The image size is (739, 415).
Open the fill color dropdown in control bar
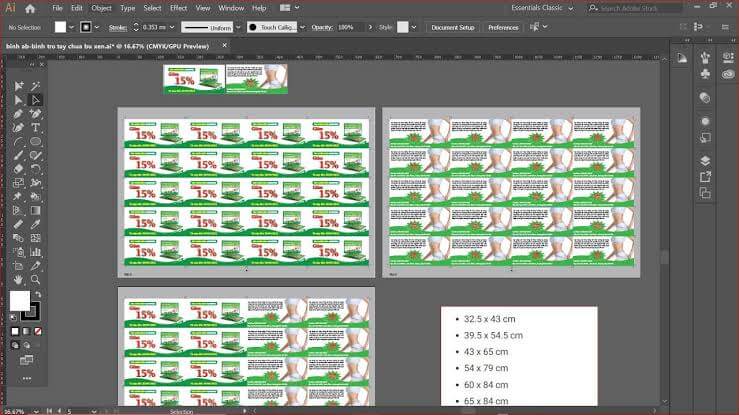(x=71, y=27)
